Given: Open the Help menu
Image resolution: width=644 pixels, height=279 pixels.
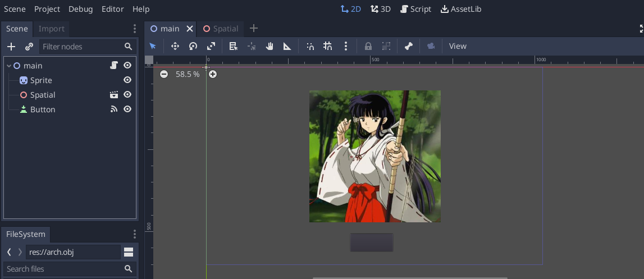Looking at the screenshot, I should [x=141, y=8].
